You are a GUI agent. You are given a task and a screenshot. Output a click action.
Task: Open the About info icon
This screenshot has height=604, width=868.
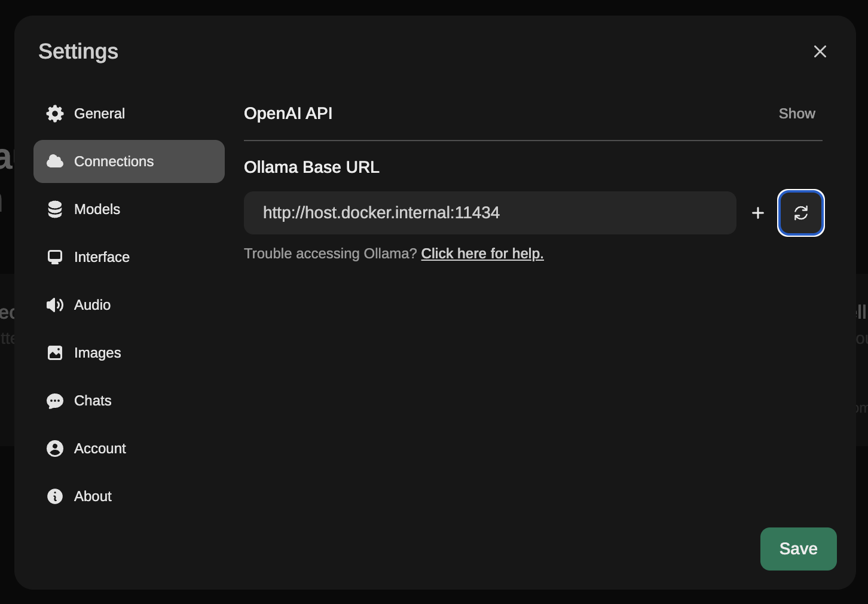(x=54, y=496)
